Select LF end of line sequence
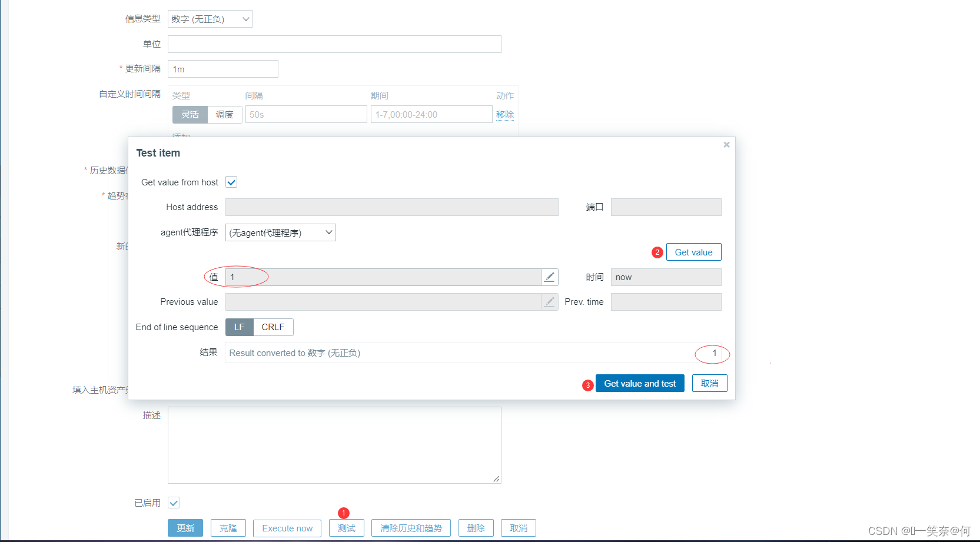The image size is (980, 542). [x=240, y=327]
